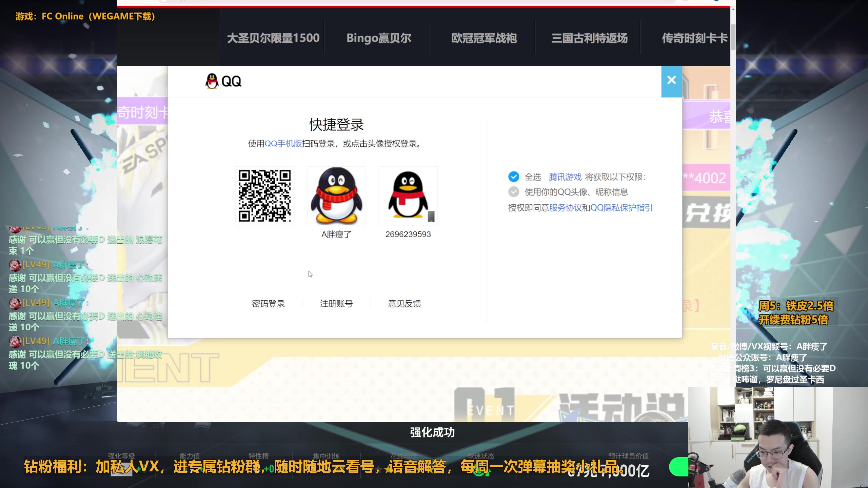The height and width of the screenshot is (488, 868).
Task: Open the "Bingo赢贝尔" section
Action: (x=378, y=38)
